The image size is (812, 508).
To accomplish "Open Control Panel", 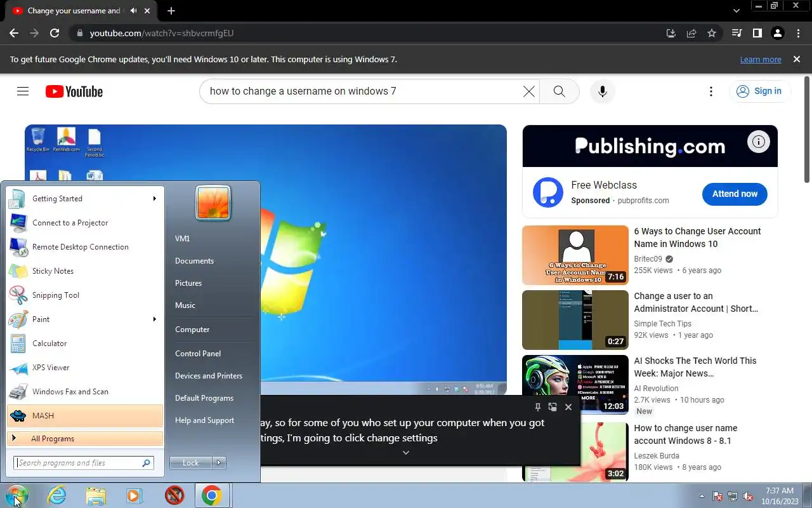I will click(198, 354).
